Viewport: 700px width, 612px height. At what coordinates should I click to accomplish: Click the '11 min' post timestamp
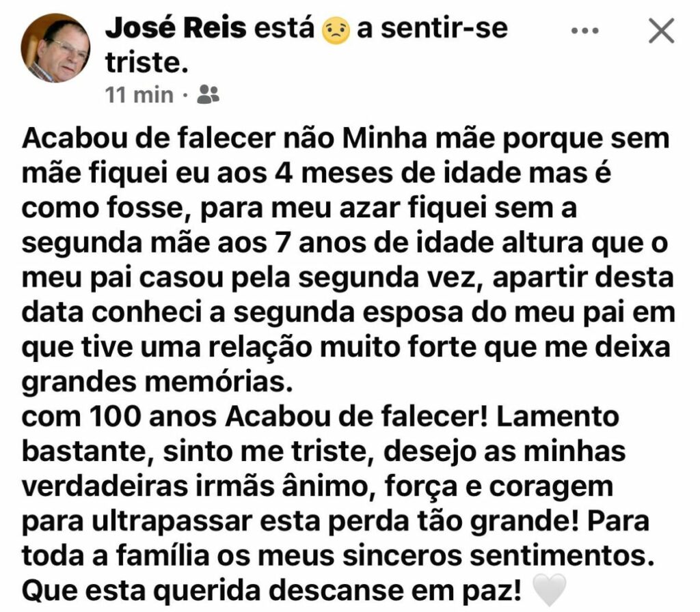(x=139, y=94)
